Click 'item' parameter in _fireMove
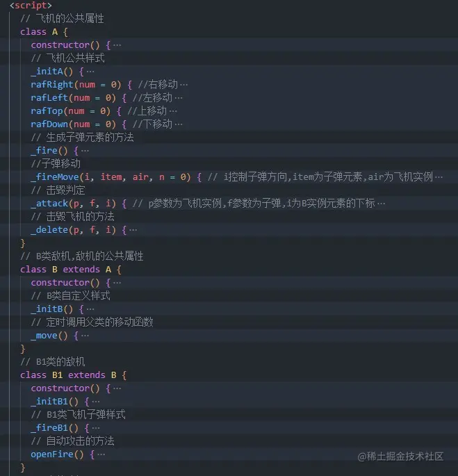 coord(111,177)
